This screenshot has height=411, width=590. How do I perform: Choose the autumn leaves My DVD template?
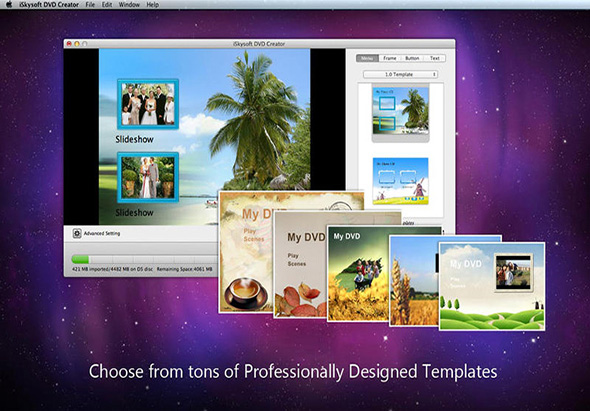(300, 265)
